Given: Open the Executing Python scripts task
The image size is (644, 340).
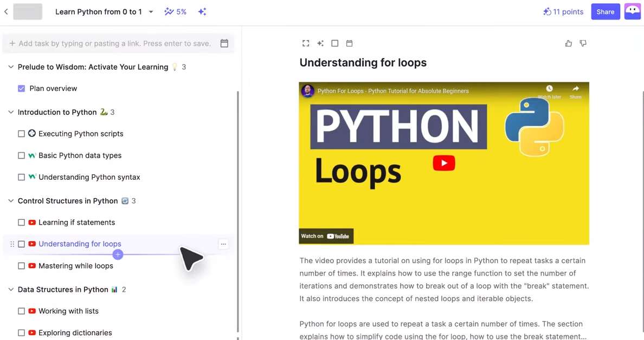Looking at the screenshot, I should click(81, 134).
